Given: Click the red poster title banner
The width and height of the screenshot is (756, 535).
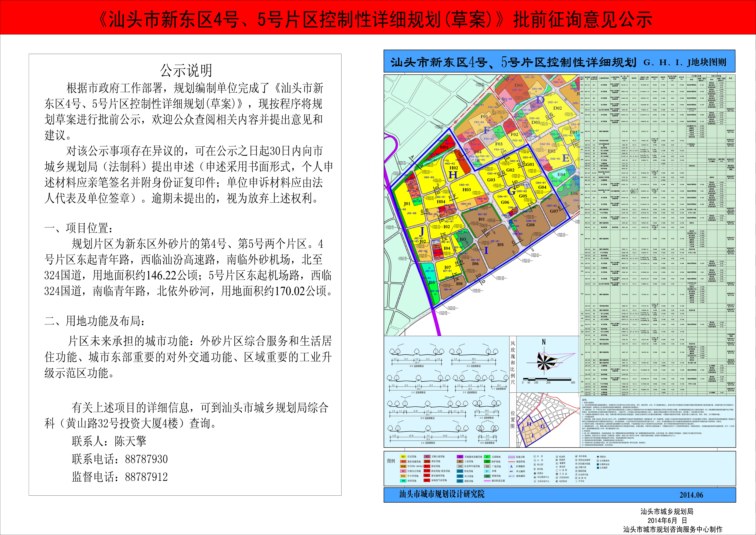Looking at the screenshot, I should (x=378, y=17).
